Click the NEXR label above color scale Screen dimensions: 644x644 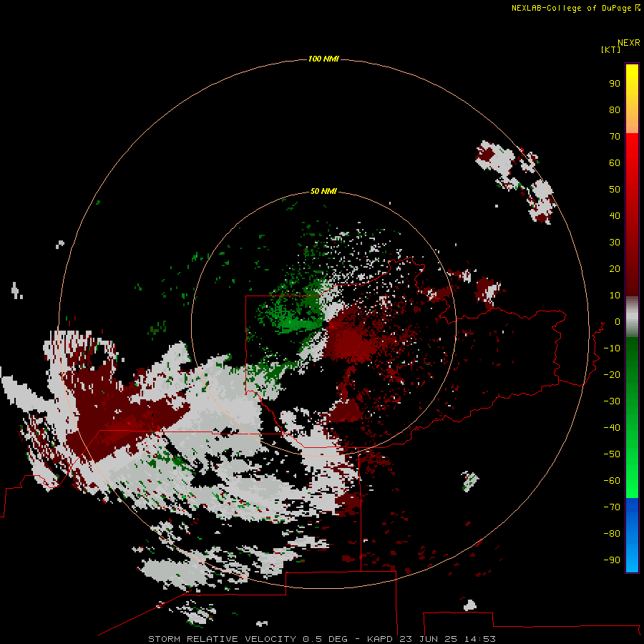[x=629, y=43]
